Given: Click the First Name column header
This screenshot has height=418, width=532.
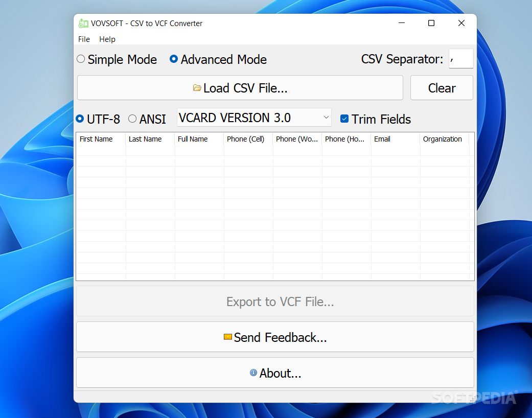Looking at the screenshot, I should pos(101,139).
